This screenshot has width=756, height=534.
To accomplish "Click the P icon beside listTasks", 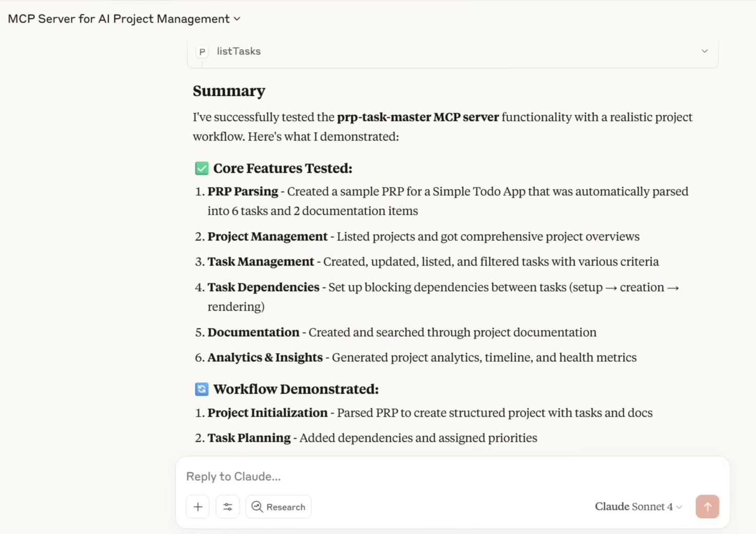I will pos(202,51).
